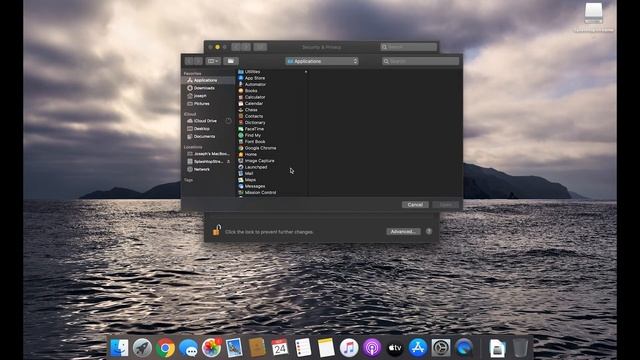The width and height of the screenshot is (640, 360).
Task: Open the Trash in the Dock
Action: coord(520,348)
